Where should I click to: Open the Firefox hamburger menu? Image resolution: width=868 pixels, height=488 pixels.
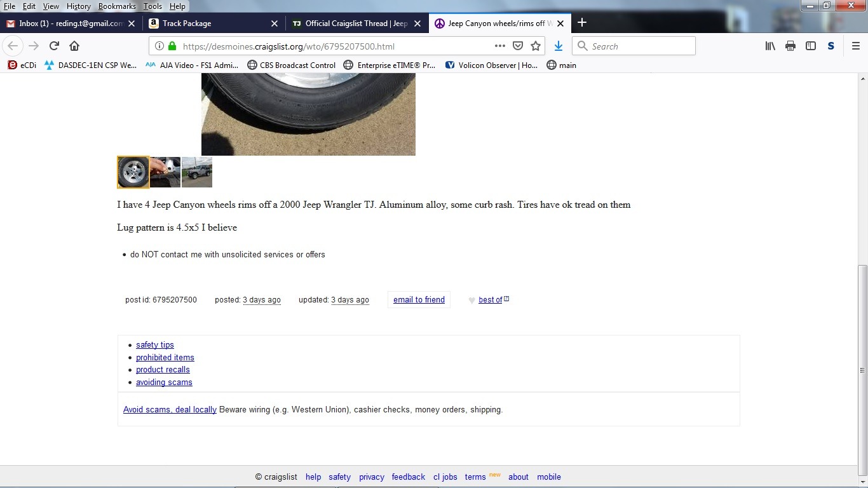point(855,46)
